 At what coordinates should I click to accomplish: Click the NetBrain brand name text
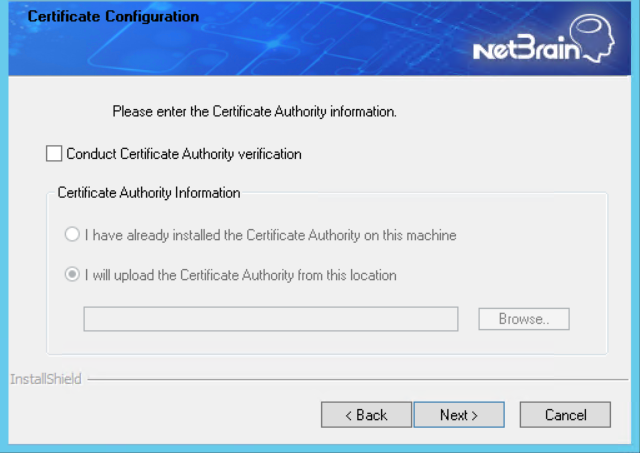(525, 50)
